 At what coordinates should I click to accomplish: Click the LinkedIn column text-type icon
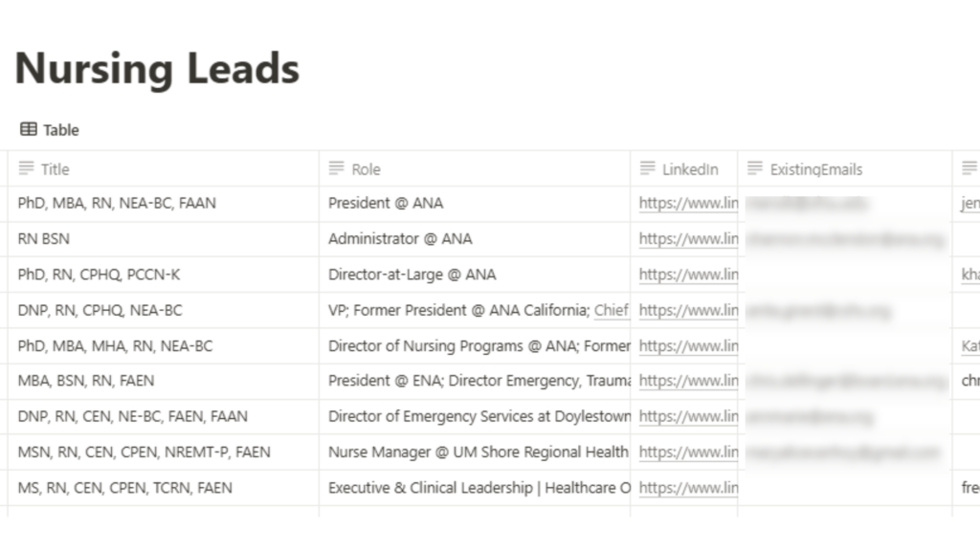648,168
